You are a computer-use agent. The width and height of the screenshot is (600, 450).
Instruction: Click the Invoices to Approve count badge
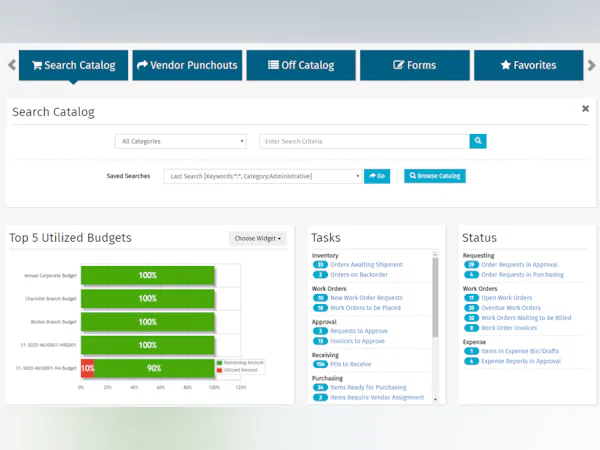tap(320, 341)
